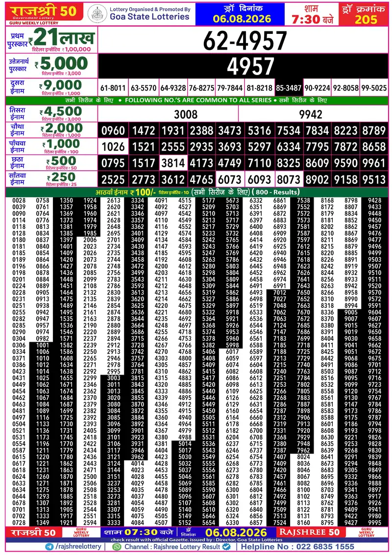
Task: Select fifth prize number 8658
Action: [374, 147]
